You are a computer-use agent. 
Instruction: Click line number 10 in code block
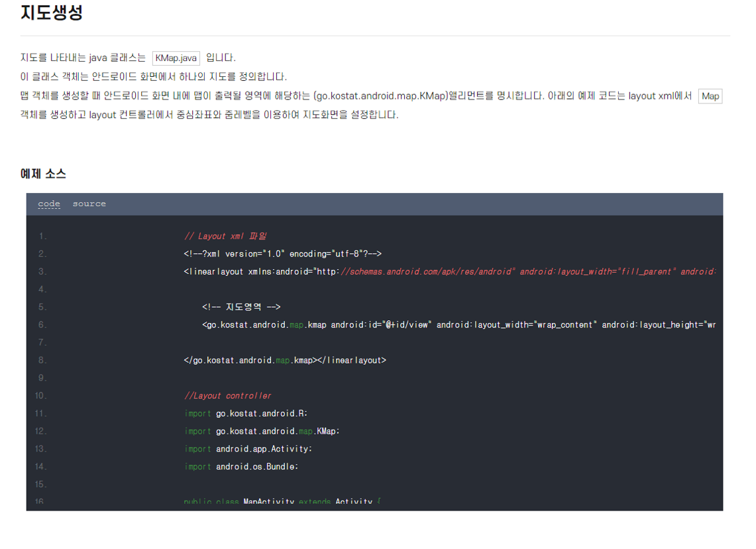(41, 396)
